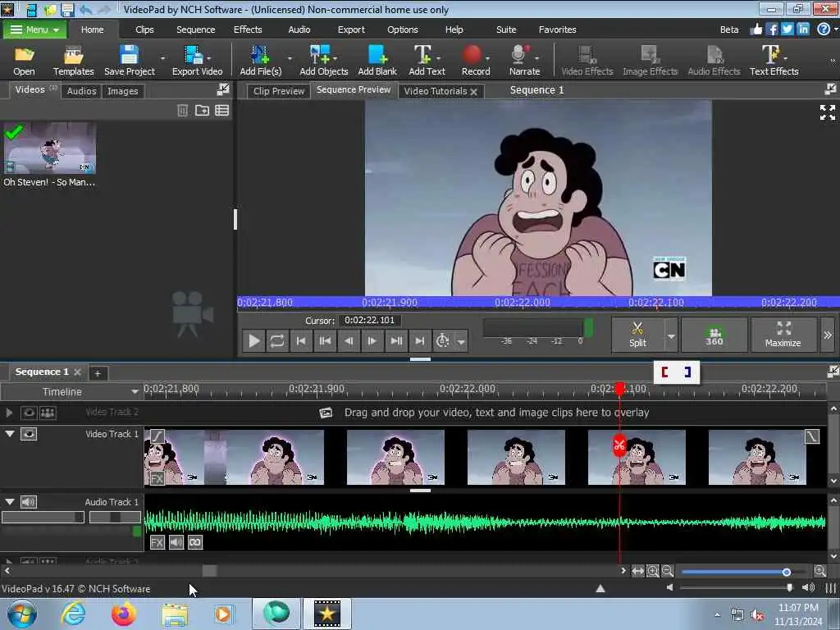Maximize the preview with Maximize button
Viewport: 840px width, 630px height.
click(x=783, y=335)
